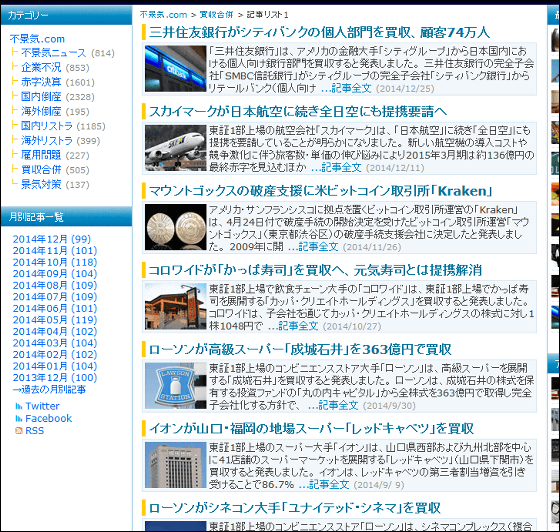Open 2014年09月 (104) monthly archive
This screenshot has width=560, height=532.
tap(55, 273)
